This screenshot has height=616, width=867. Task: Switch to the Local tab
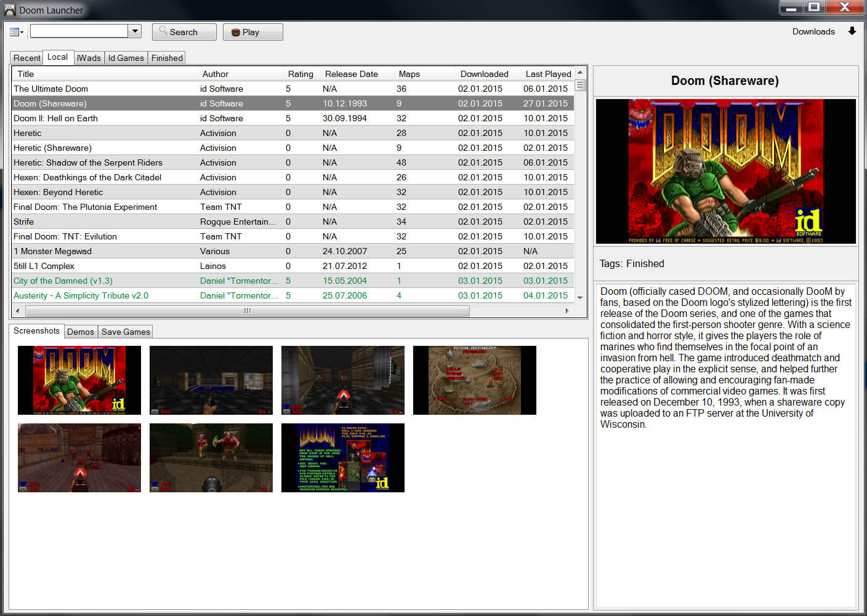[x=58, y=57]
